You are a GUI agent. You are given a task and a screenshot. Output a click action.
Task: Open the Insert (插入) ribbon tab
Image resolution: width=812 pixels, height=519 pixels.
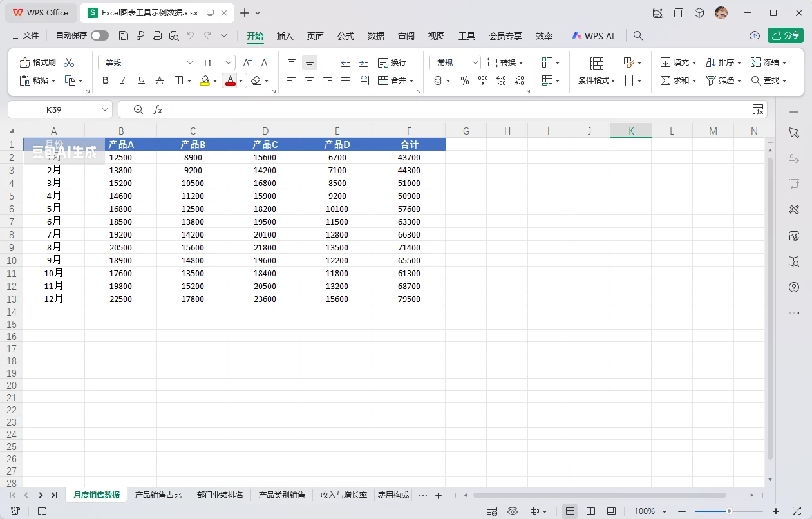[285, 36]
